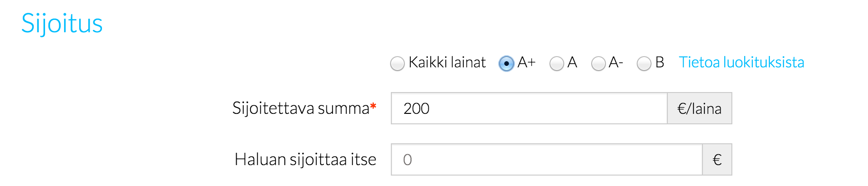The image size is (868, 186).
Task: Click the € currency addon box
Action: coord(717,159)
